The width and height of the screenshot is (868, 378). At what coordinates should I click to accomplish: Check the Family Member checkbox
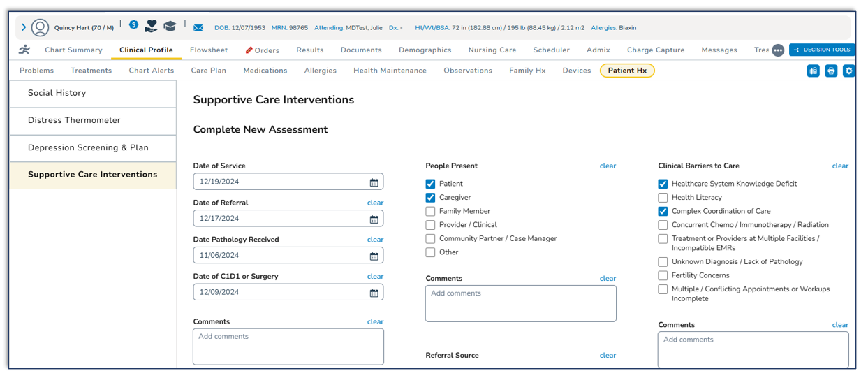(430, 211)
